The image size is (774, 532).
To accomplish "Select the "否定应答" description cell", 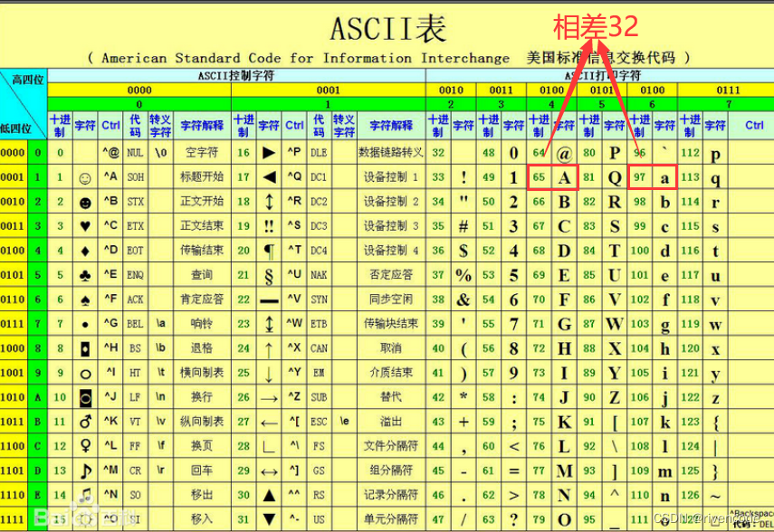I will (391, 275).
